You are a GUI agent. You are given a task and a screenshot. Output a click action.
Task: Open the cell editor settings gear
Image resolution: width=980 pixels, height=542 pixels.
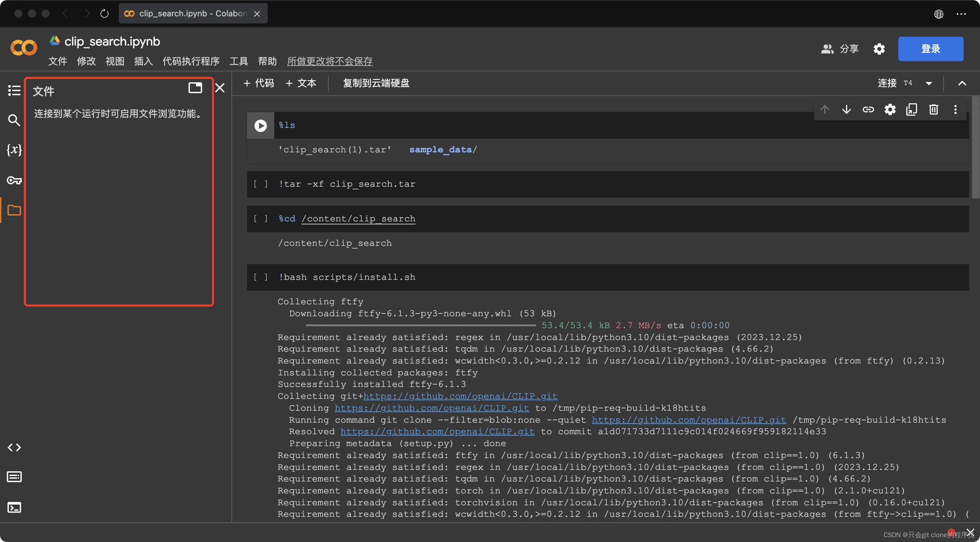(890, 109)
